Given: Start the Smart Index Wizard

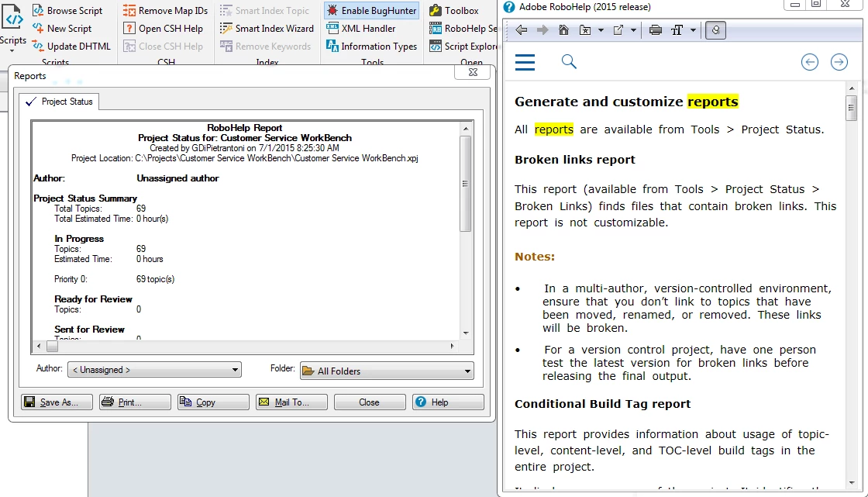Looking at the screenshot, I should coord(267,28).
